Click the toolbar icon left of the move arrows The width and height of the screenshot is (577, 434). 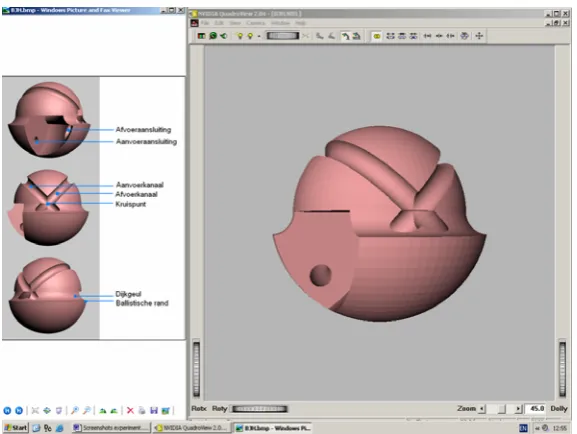[465, 36]
